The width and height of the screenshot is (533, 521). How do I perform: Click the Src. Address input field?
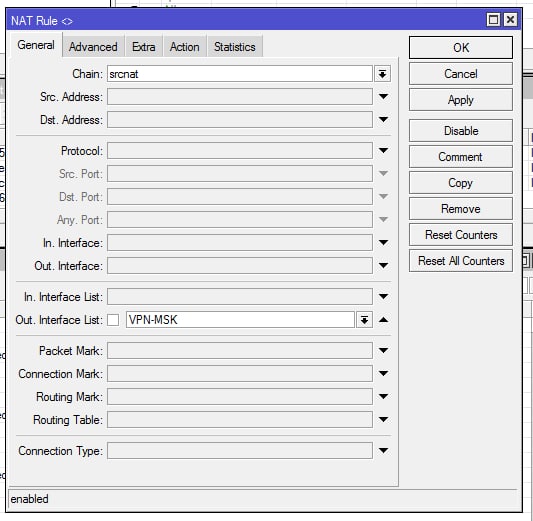pos(240,97)
